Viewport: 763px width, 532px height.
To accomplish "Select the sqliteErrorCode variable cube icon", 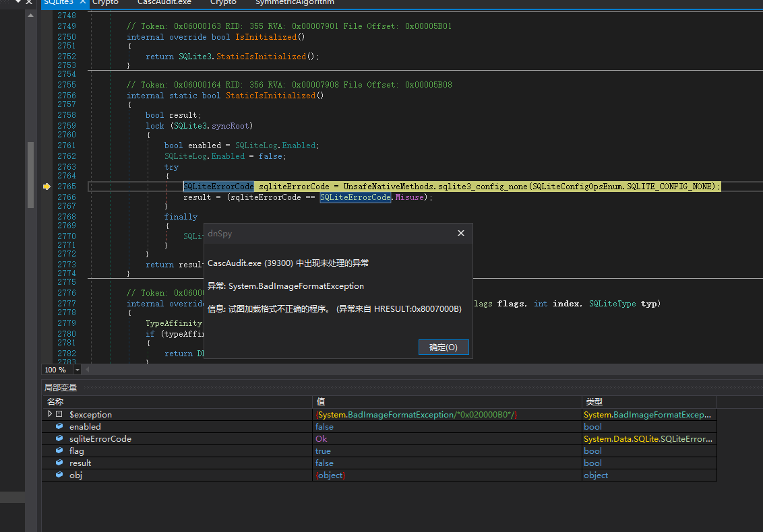I will [x=59, y=439].
